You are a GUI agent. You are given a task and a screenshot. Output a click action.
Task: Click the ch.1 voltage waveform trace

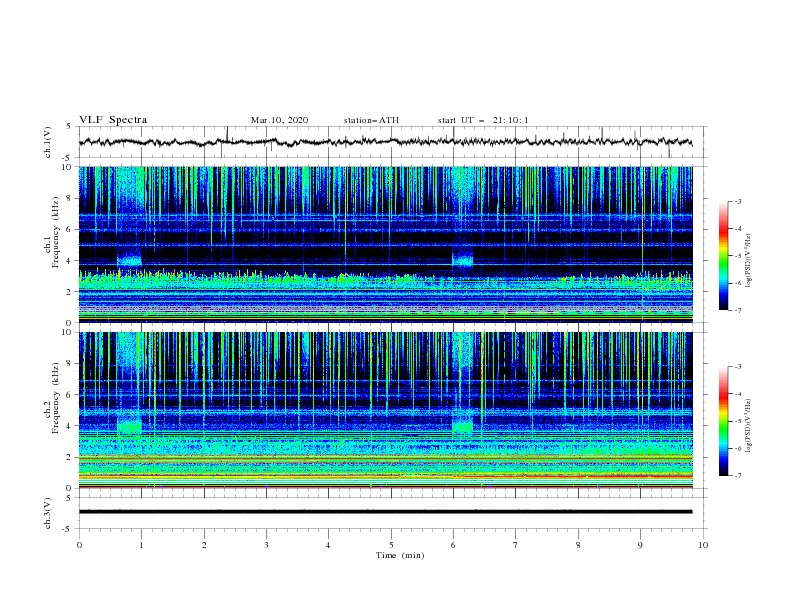385,142
